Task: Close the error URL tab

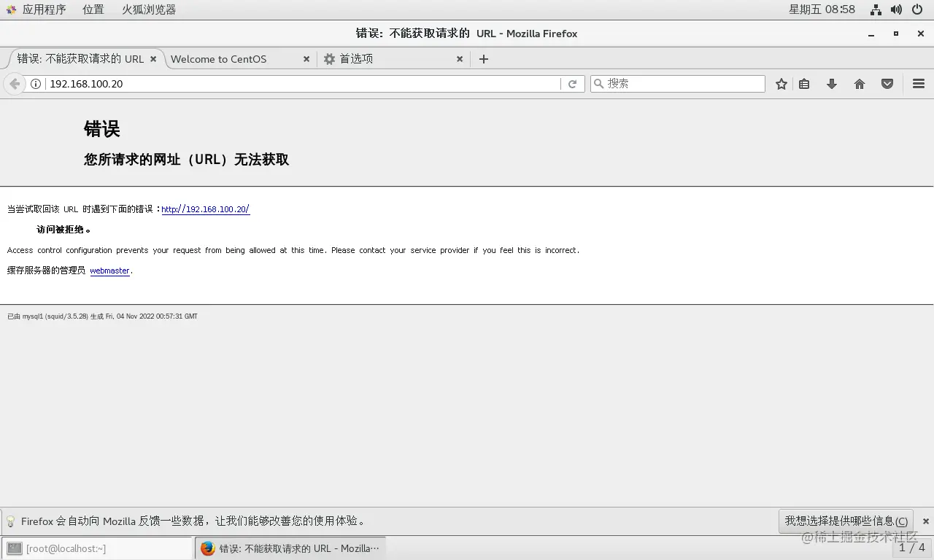Action: click(x=153, y=59)
